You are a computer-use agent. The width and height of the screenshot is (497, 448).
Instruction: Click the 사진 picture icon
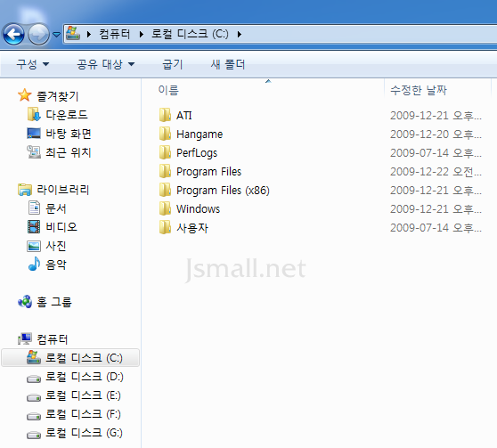34,246
